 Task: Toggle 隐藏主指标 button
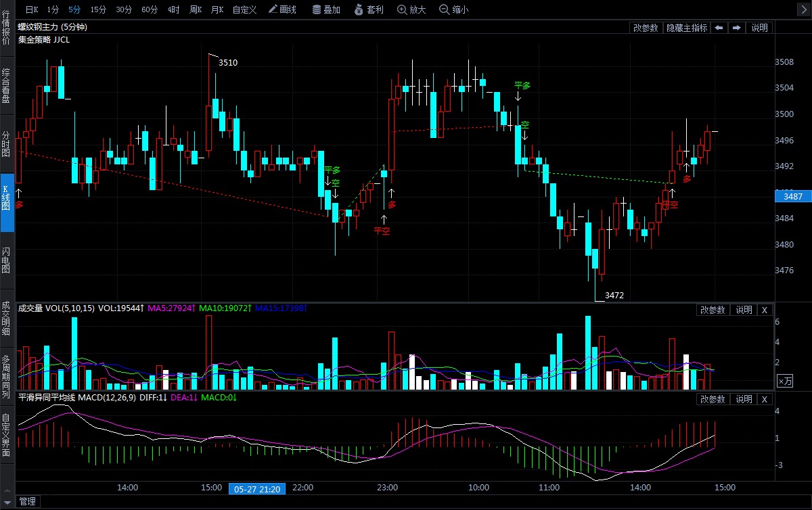[687, 28]
